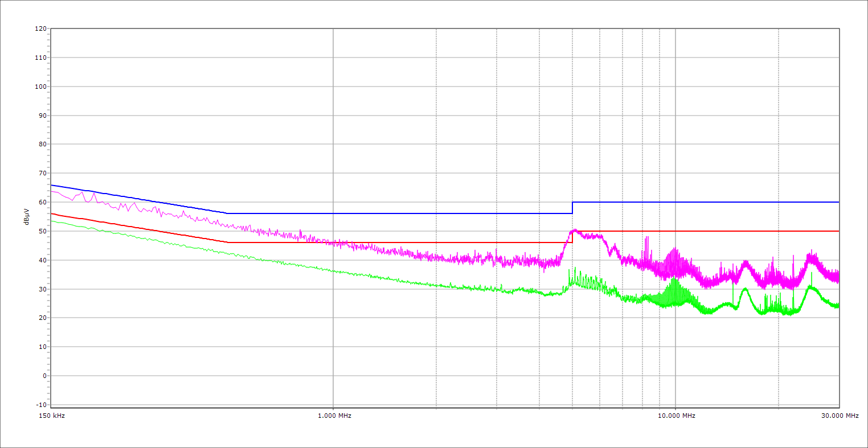Click the -10 value on the vertical axis
This screenshot has width=868, height=448.
(x=41, y=405)
